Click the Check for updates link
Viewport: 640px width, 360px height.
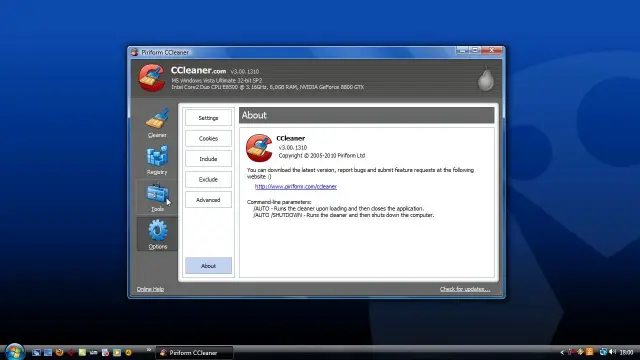[465, 289]
